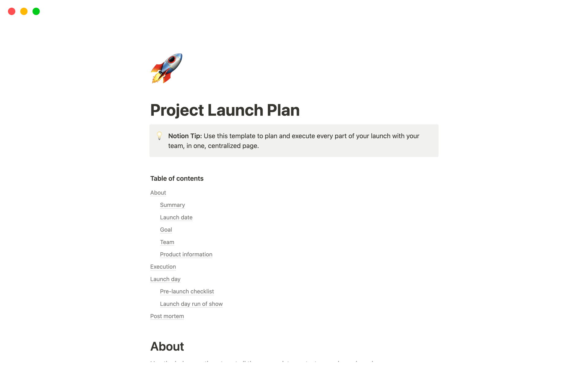This screenshot has height=368, width=588.
Task: Navigate to the Summary subsection
Action: click(x=172, y=205)
